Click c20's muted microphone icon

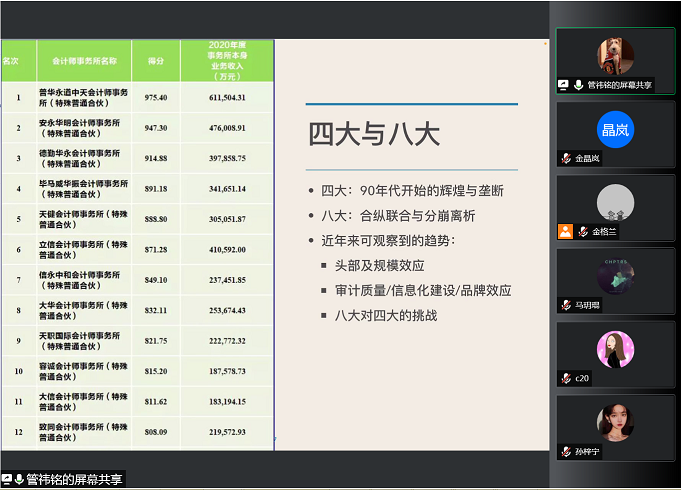[x=565, y=378]
